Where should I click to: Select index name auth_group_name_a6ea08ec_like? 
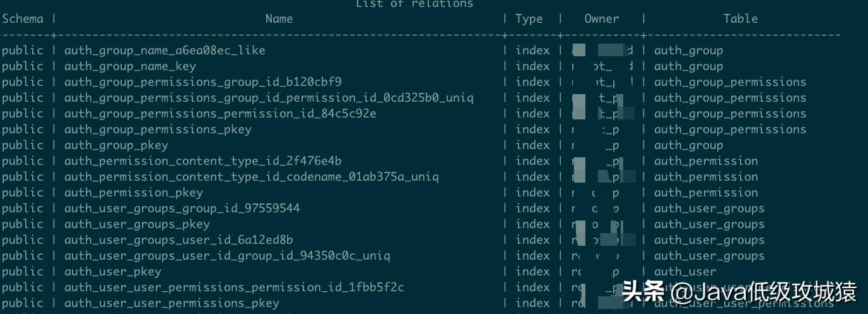click(x=165, y=51)
